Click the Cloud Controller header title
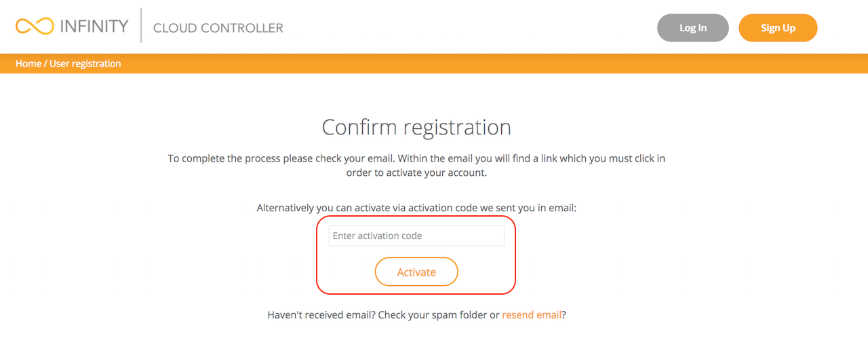 pos(218,28)
